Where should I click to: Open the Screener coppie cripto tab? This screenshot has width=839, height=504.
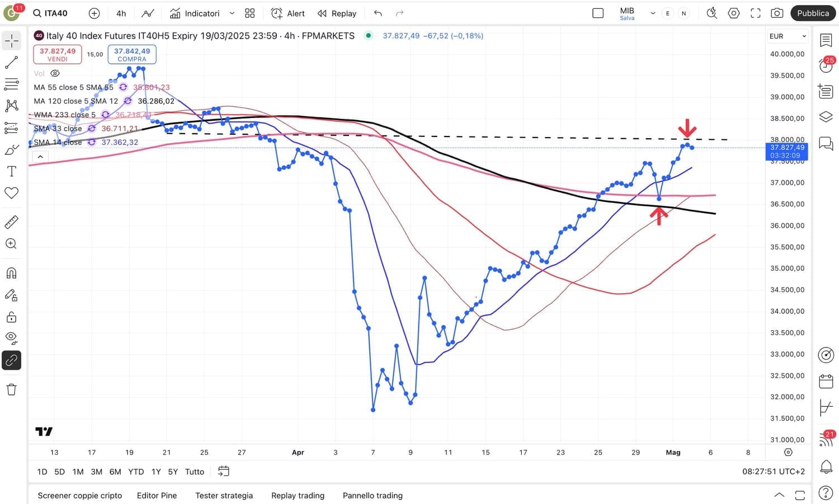(80, 496)
